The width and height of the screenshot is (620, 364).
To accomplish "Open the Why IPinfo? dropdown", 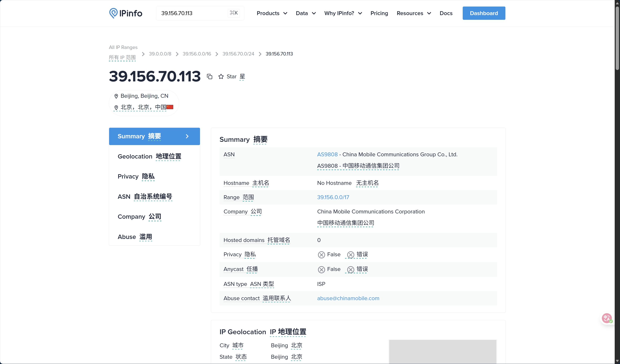I will pyautogui.click(x=343, y=13).
